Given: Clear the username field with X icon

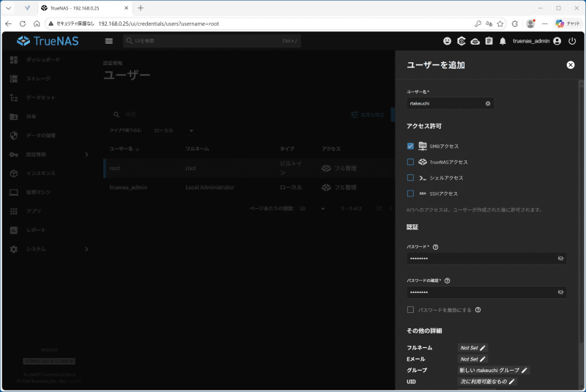Looking at the screenshot, I should click(488, 103).
